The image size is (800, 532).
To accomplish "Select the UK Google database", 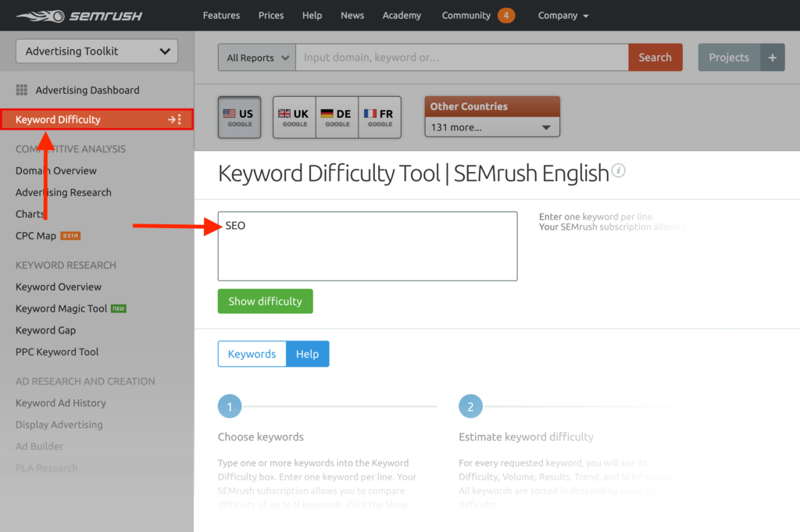I will (294, 116).
